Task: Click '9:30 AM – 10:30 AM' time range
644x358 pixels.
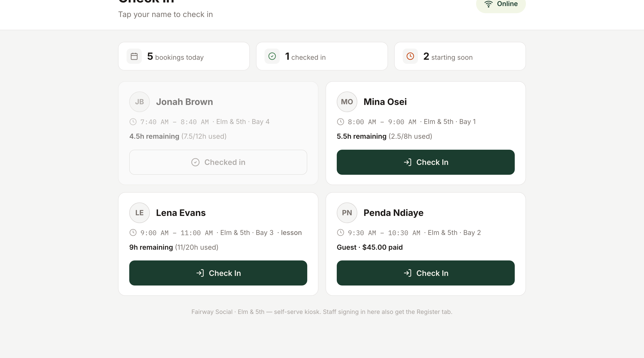Action: tap(384, 233)
